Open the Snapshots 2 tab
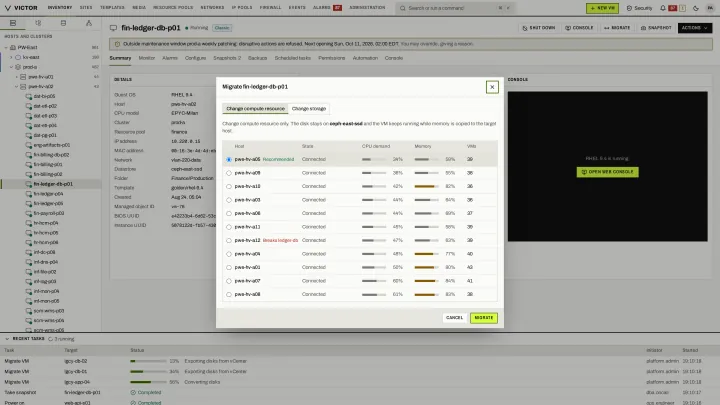Image resolution: width=720 pixels, height=405 pixels. [227, 58]
